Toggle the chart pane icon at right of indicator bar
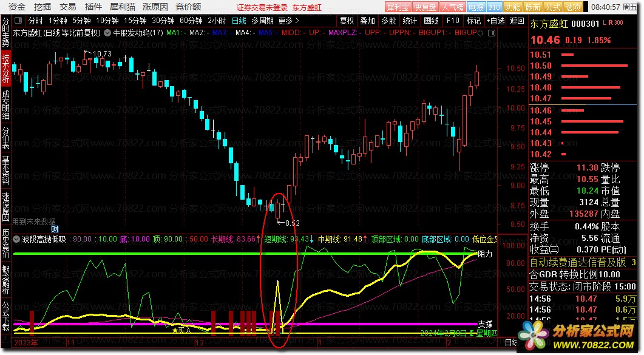Image resolution: width=644 pixels, height=355 pixels. pyautogui.click(x=492, y=32)
